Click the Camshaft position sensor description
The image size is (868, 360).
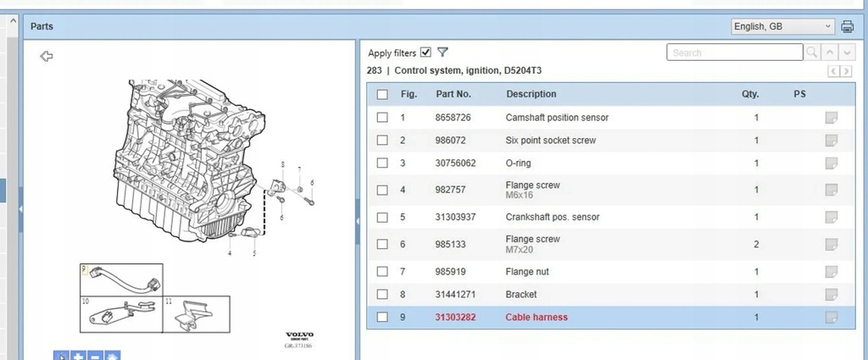click(557, 117)
